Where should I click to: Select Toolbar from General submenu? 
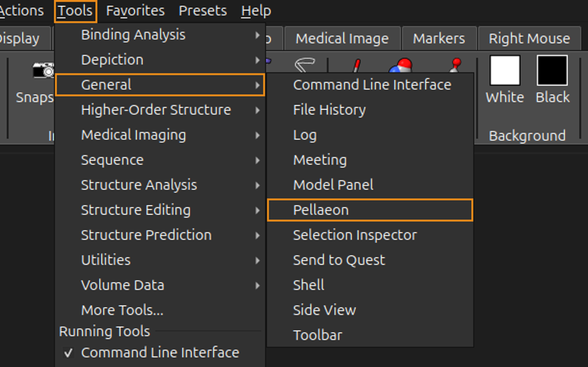click(x=370, y=335)
